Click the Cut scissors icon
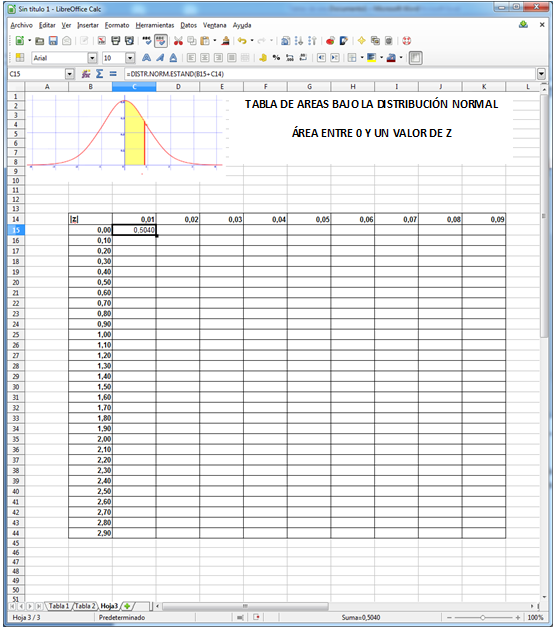Viewport: 557px width, 631px height. coord(178,41)
